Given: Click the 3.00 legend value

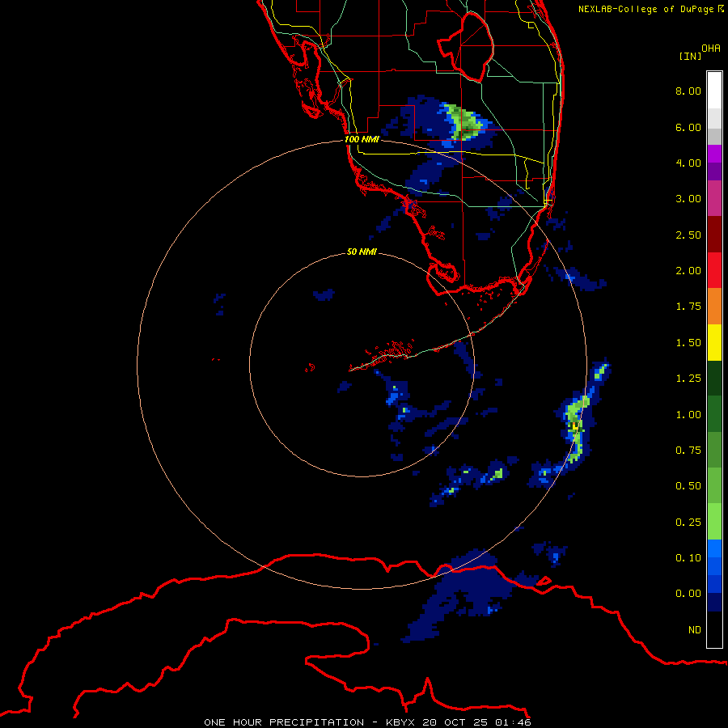Looking at the screenshot, I should (x=688, y=199).
